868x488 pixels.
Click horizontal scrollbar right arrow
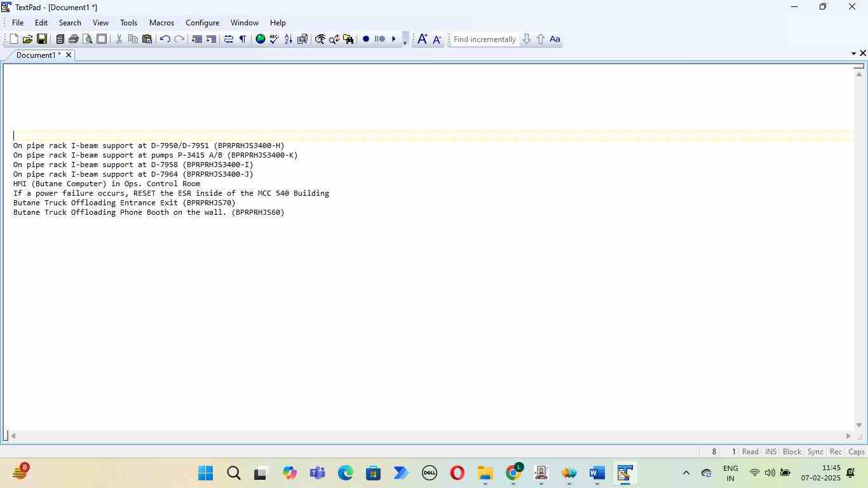(x=848, y=436)
